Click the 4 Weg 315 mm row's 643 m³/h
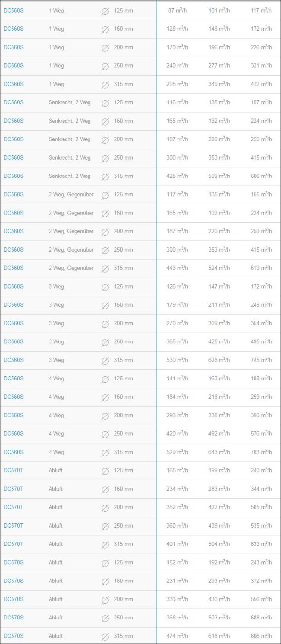 coord(219,452)
